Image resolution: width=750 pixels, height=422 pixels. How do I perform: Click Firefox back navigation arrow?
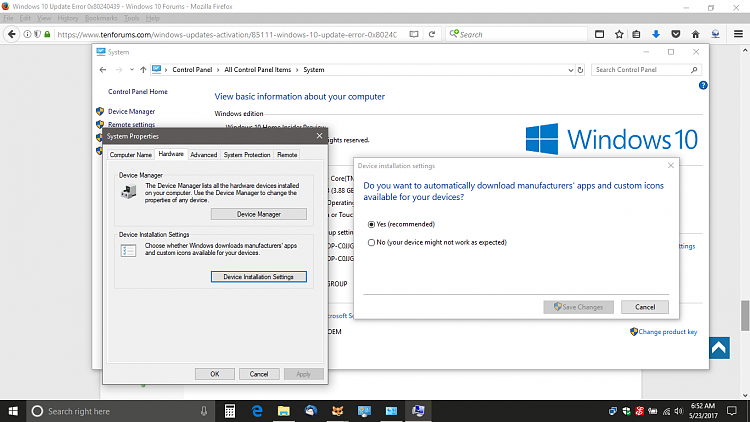pyautogui.click(x=11, y=34)
